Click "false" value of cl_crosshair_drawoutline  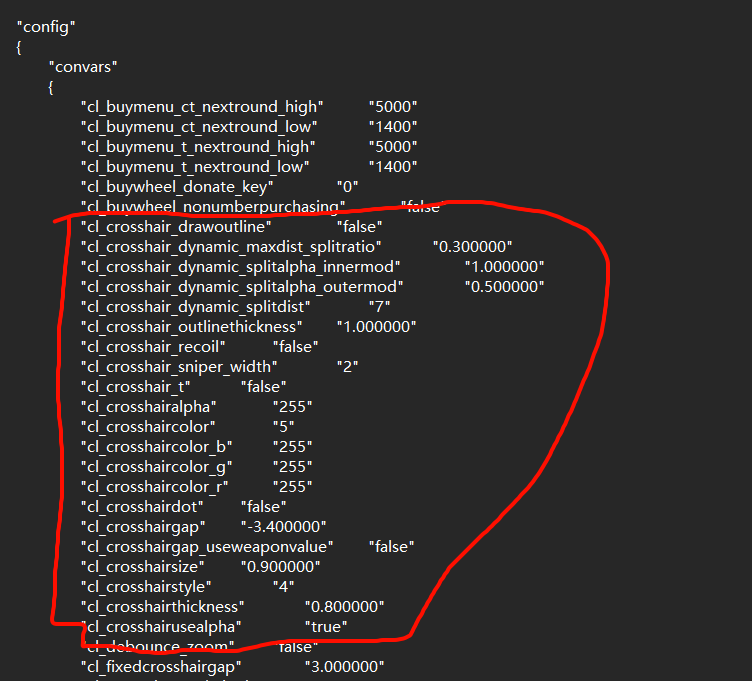click(x=359, y=227)
